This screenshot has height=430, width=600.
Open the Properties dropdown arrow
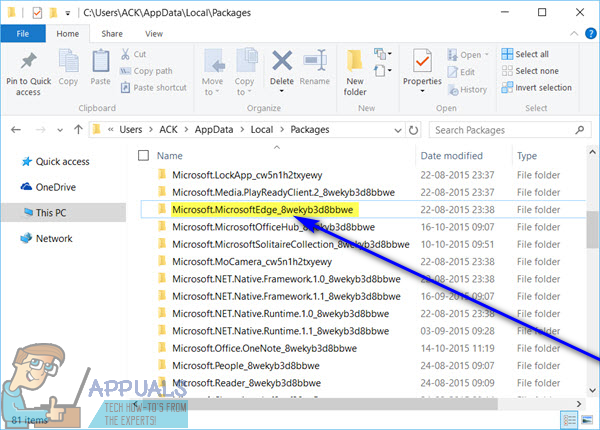[422, 91]
